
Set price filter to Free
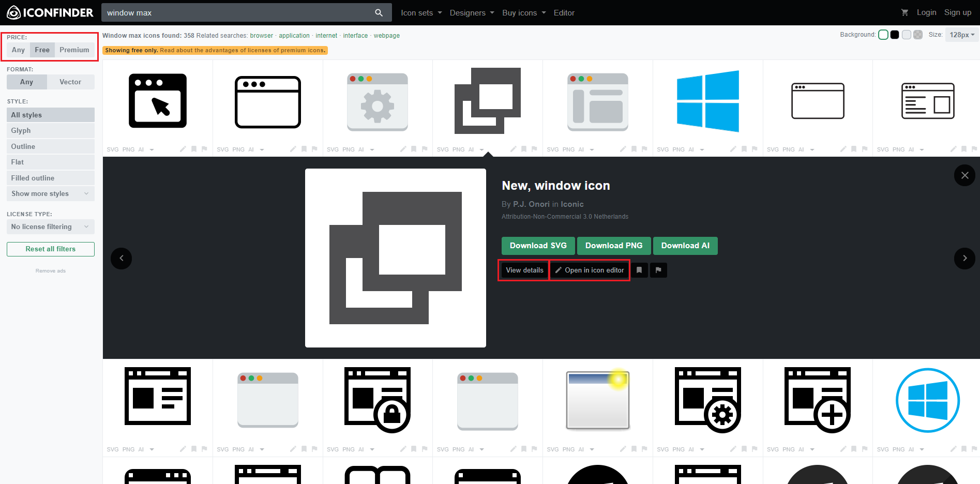42,50
